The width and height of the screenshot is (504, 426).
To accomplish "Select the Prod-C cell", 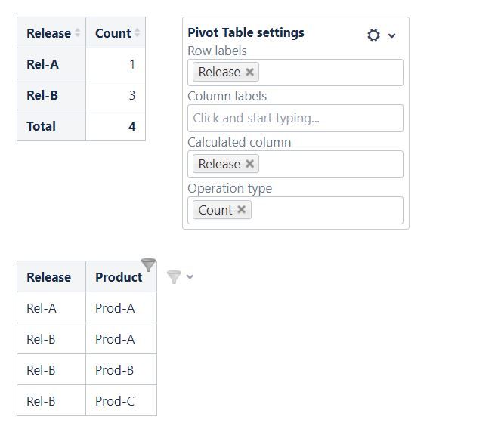I will (115, 401).
